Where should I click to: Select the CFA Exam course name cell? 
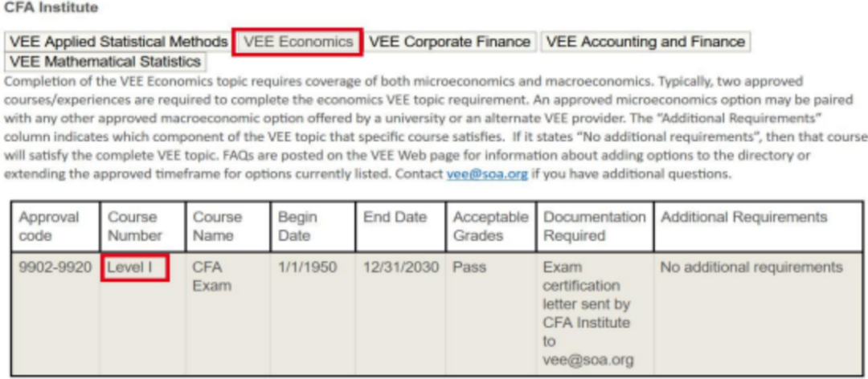pyautogui.click(x=228, y=314)
